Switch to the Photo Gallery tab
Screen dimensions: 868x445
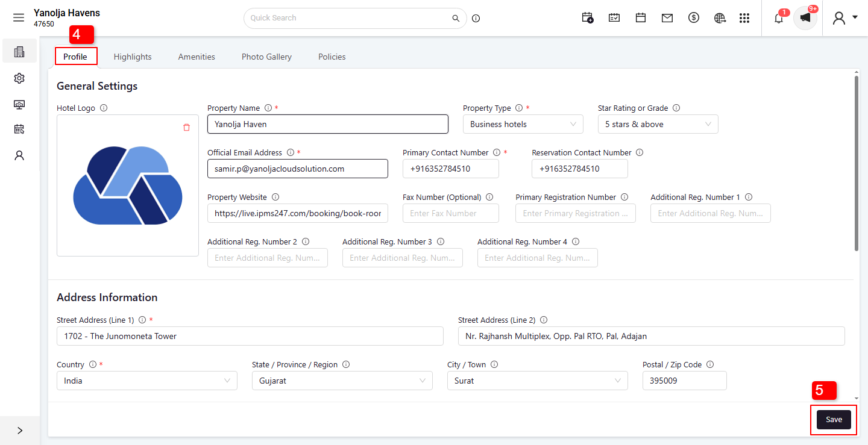coord(266,57)
